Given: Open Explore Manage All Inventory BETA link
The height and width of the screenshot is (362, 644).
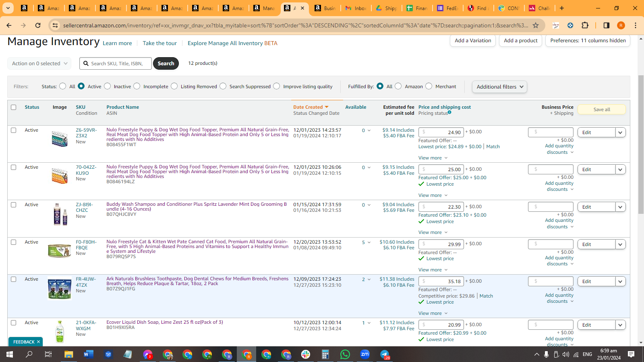Looking at the screenshot, I should click(x=232, y=43).
